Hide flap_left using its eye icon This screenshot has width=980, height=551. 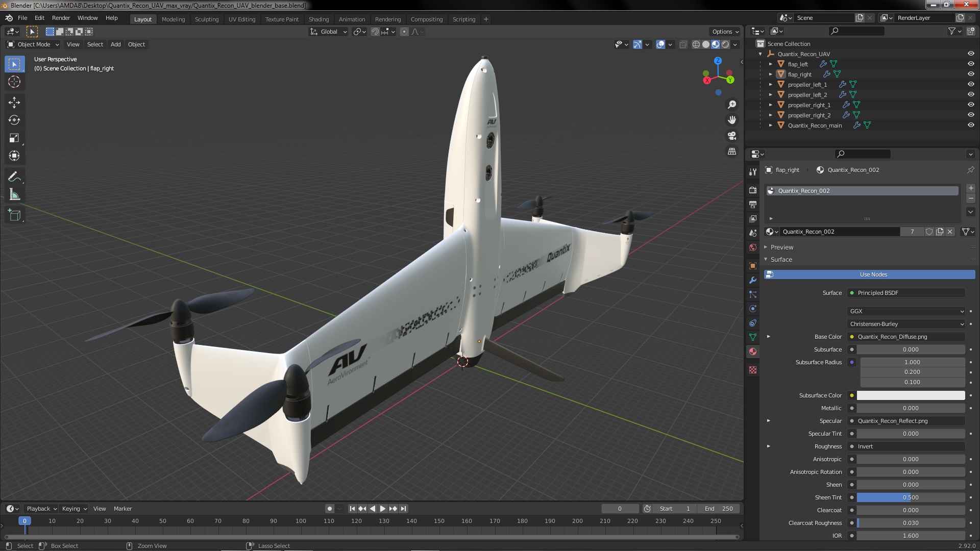coord(970,64)
